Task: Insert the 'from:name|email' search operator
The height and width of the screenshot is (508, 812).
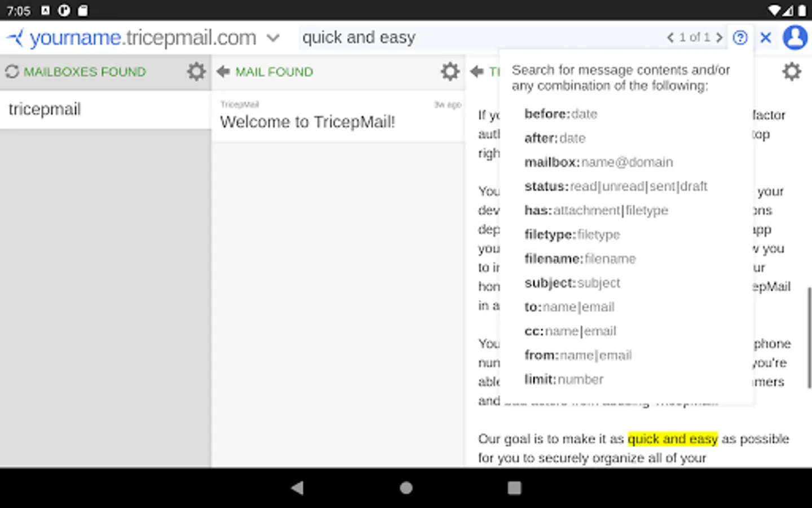Action: (x=578, y=356)
